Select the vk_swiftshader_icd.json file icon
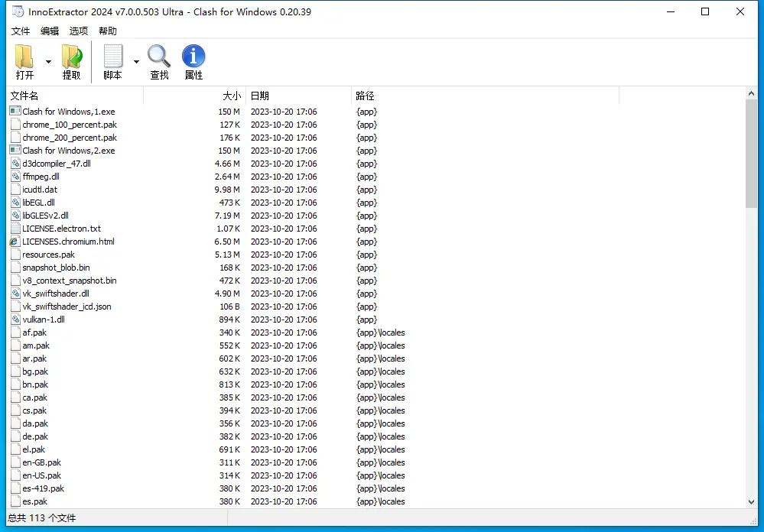The height and width of the screenshot is (532, 764). click(15, 306)
